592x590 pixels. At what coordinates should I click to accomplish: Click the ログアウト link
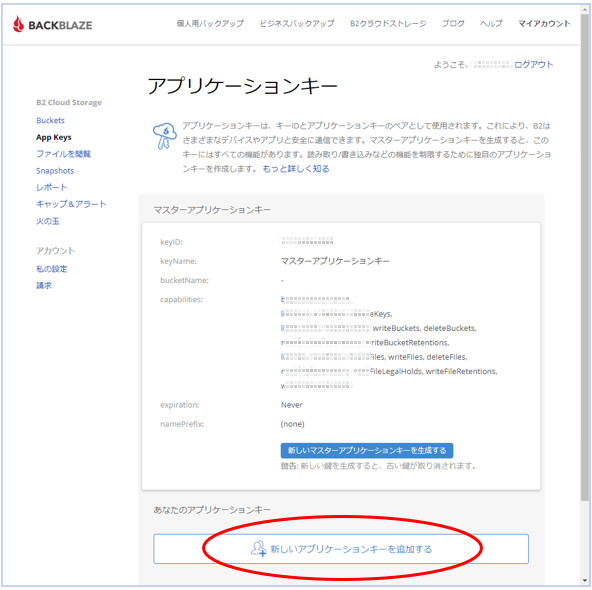(533, 65)
